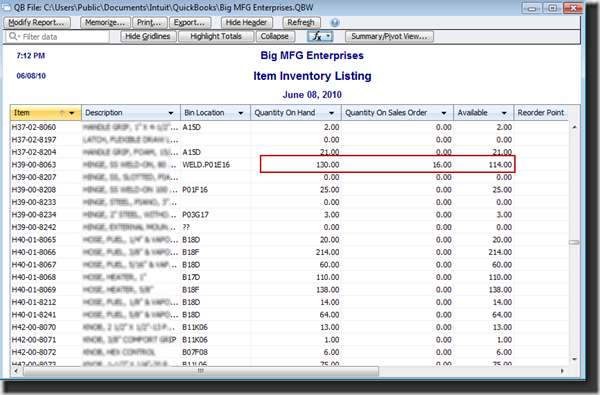Screen dimensions: 600x395
Task: Click the blue help question mark icon
Action: click(334, 23)
